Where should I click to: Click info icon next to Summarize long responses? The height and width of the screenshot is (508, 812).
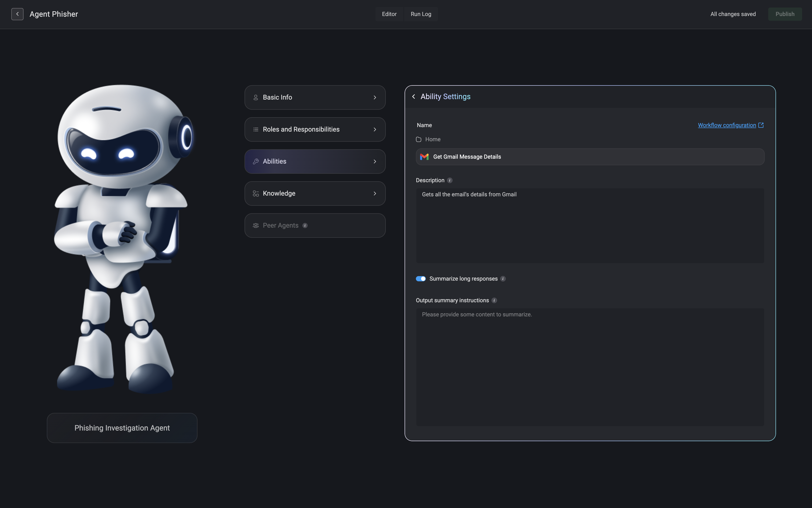click(503, 279)
